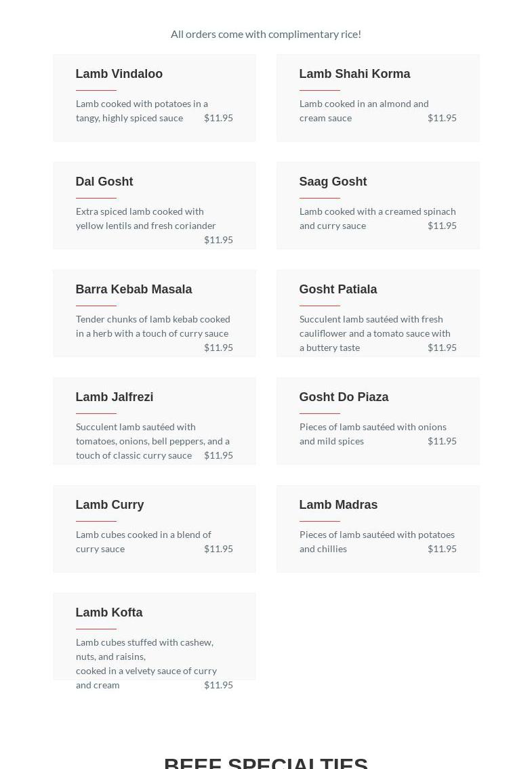Click the price of Saag Gosht
Viewport: 532px width, 769px height.
[442, 226]
